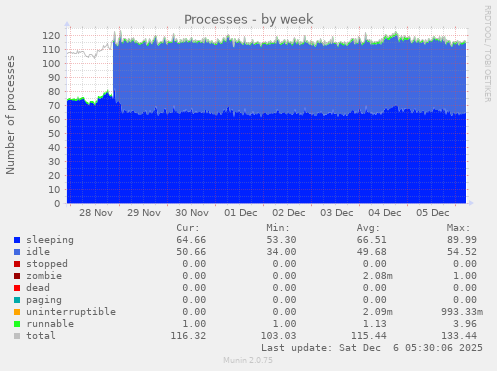The height and width of the screenshot is (371, 497).
Task: Click uninterruptible maximum value 993.33m
Action: coord(462,312)
